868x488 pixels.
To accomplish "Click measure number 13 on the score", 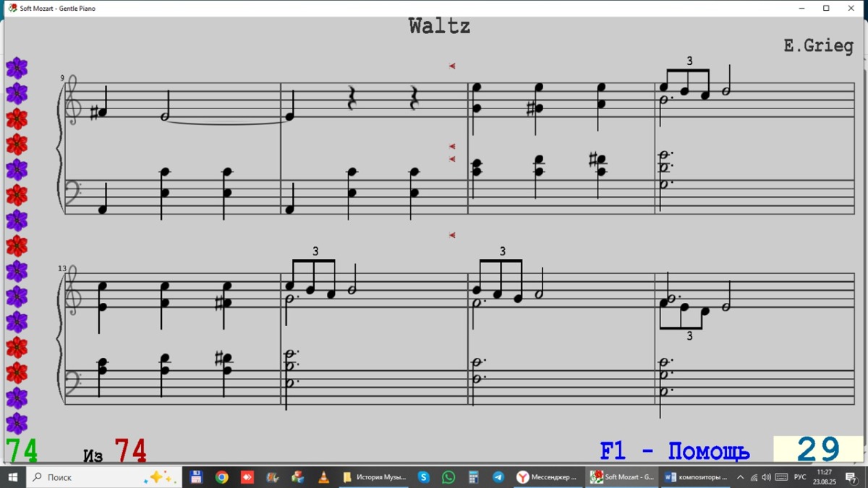I will [x=62, y=269].
